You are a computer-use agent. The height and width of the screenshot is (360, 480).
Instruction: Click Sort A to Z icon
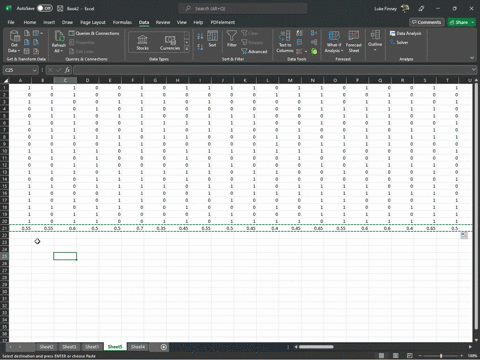(x=200, y=36)
